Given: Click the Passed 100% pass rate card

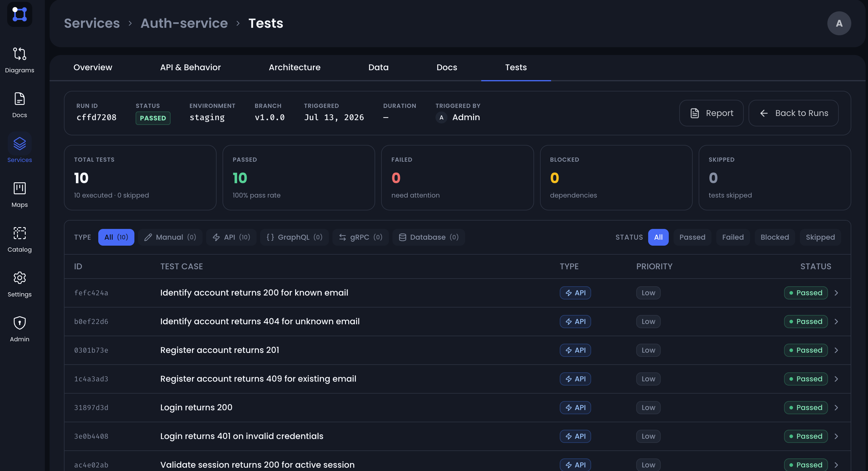Looking at the screenshot, I should [x=299, y=178].
